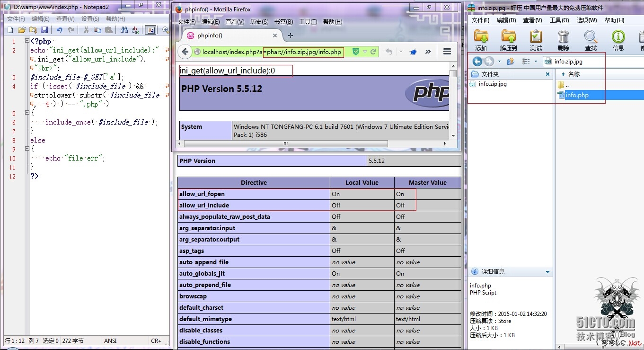
Task: Click the Firefox address bar URL
Action: click(272, 52)
